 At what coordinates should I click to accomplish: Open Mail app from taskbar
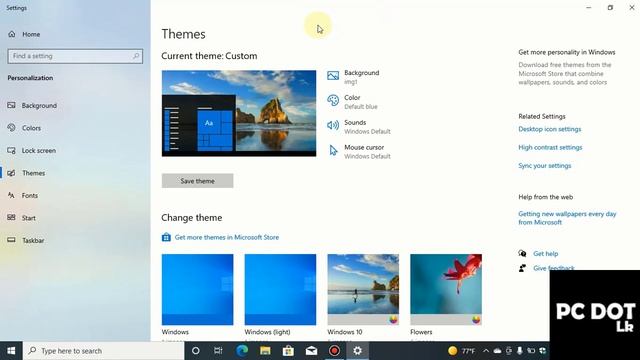tap(311, 351)
